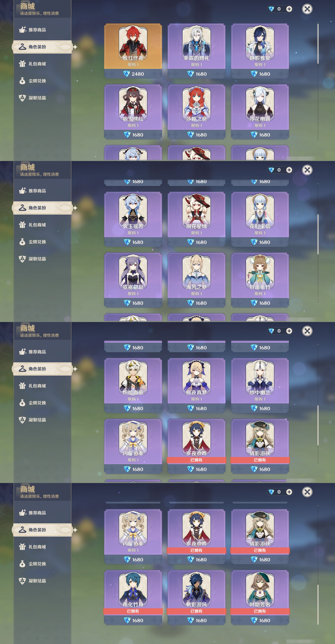Click the 已拥有 label under 帆影游风
The height and width of the screenshot is (644, 335).
197,611
